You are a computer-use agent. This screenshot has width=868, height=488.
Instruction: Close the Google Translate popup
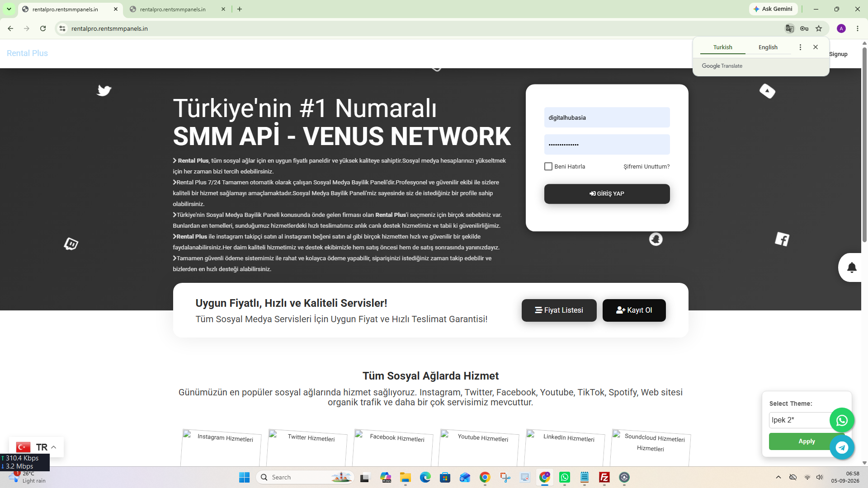[816, 47]
